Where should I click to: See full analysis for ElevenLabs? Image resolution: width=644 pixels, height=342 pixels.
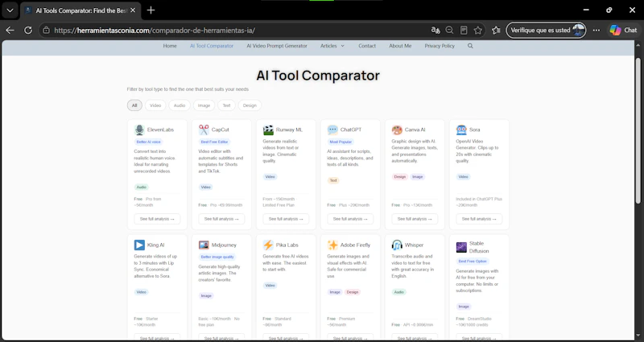pyautogui.click(x=157, y=219)
